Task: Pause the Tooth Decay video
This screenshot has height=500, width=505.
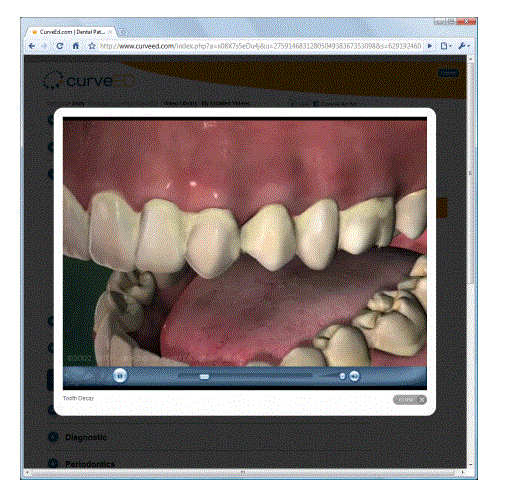Action: (x=120, y=375)
